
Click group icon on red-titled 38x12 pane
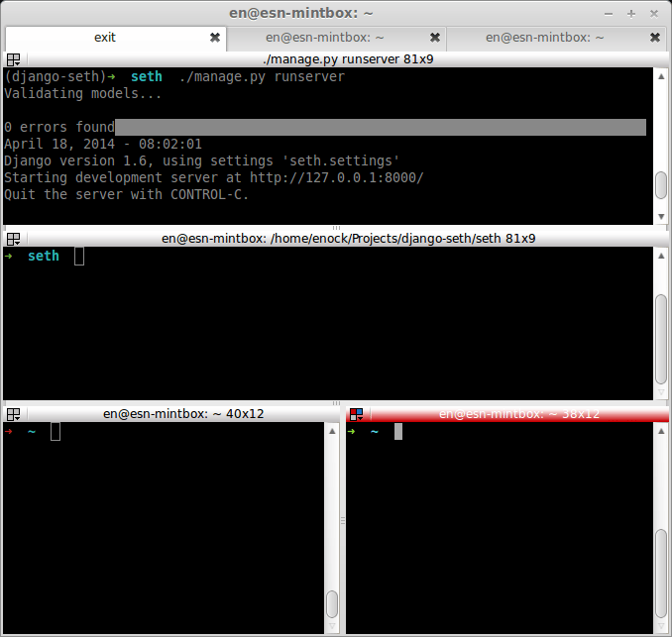pos(357,414)
